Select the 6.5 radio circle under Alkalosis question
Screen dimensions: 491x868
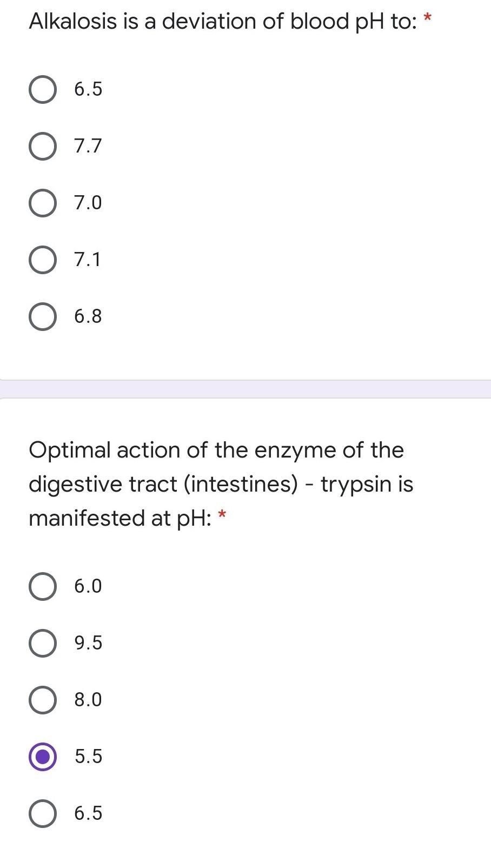42,89
